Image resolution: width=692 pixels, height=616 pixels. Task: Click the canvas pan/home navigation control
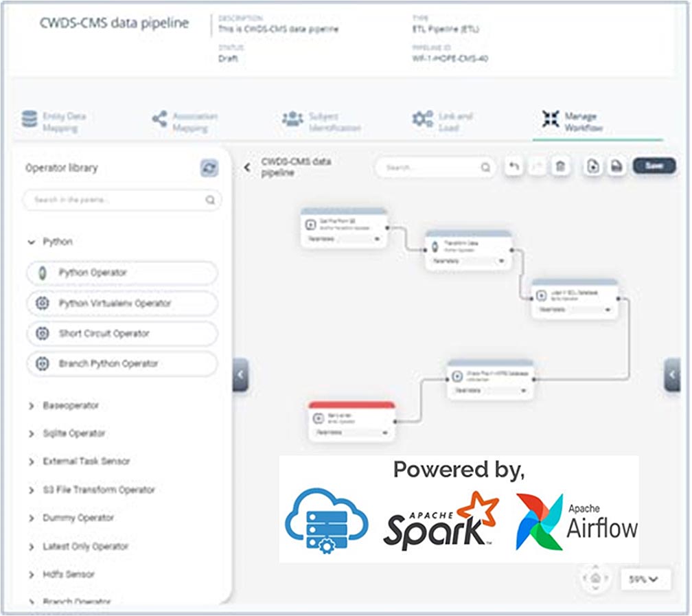[595, 578]
